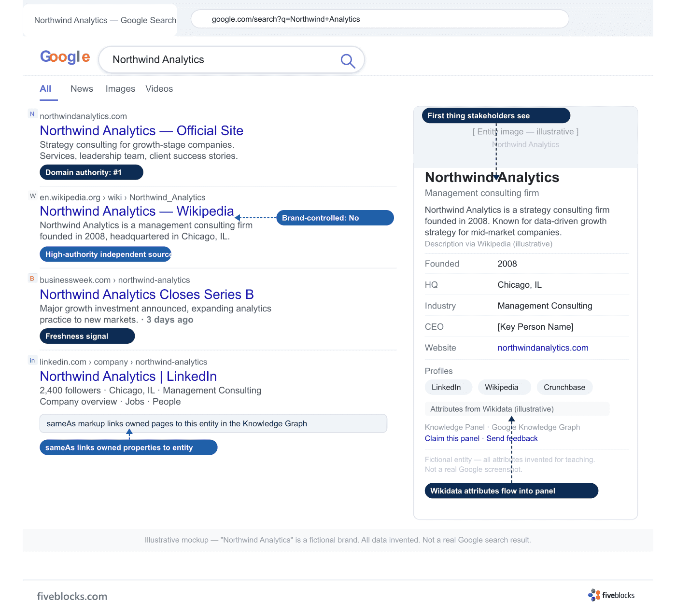676x616 pixels.
Task: Click Attributes from Wikidata (illustrative) box
Action: point(517,409)
